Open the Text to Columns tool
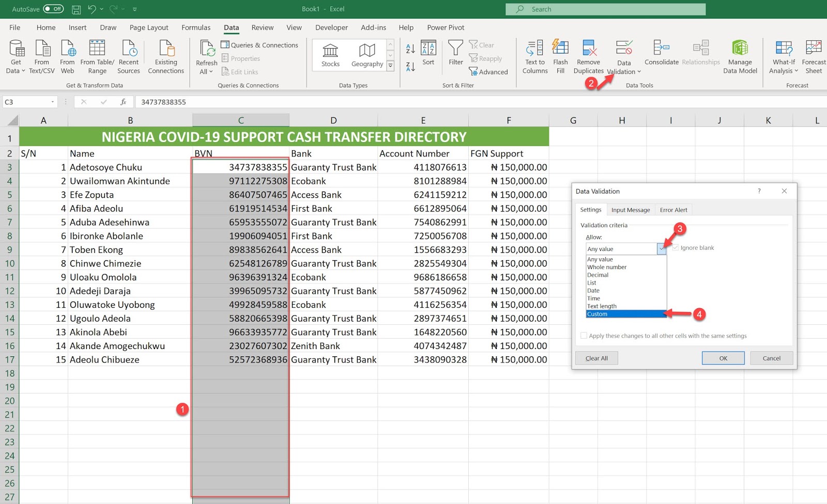This screenshot has height=504, width=827. coord(534,56)
